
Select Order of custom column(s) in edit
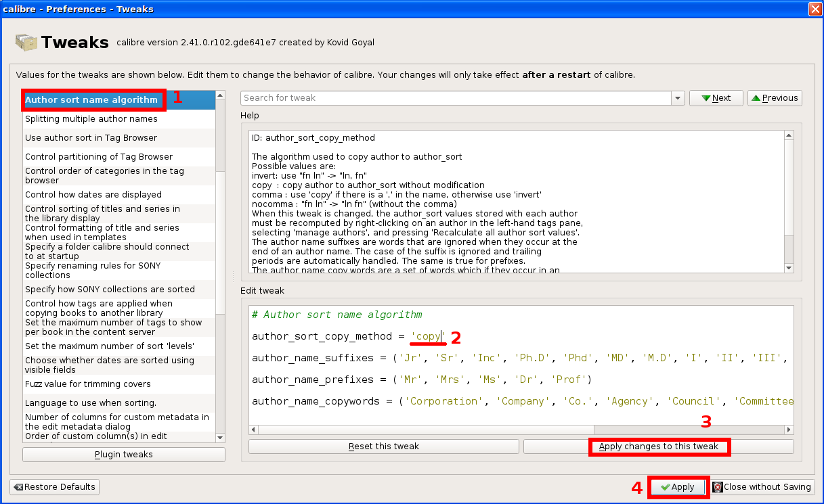[118, 436]
